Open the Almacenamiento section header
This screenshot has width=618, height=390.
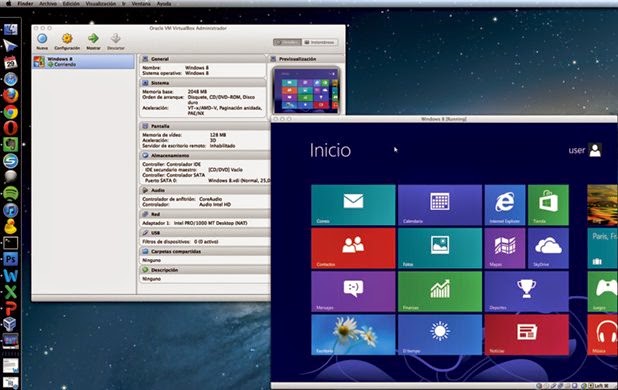point(205,156)
